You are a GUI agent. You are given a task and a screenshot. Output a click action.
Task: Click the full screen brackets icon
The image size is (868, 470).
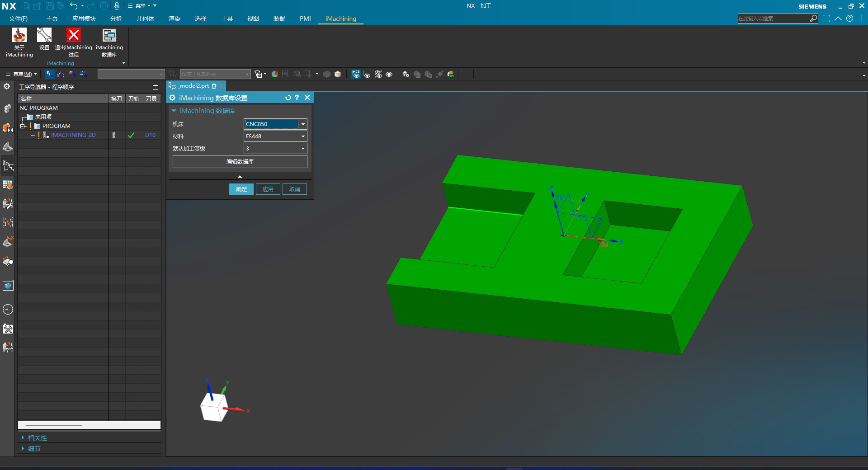826,19
